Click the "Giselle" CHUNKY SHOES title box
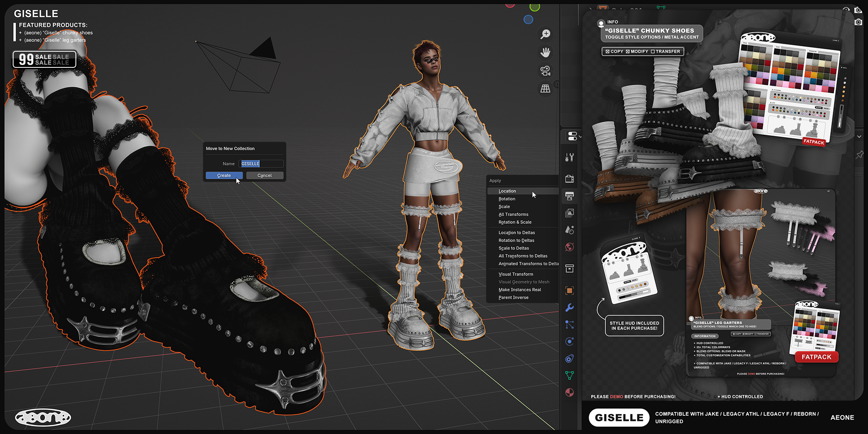 [x=652, y=33]
